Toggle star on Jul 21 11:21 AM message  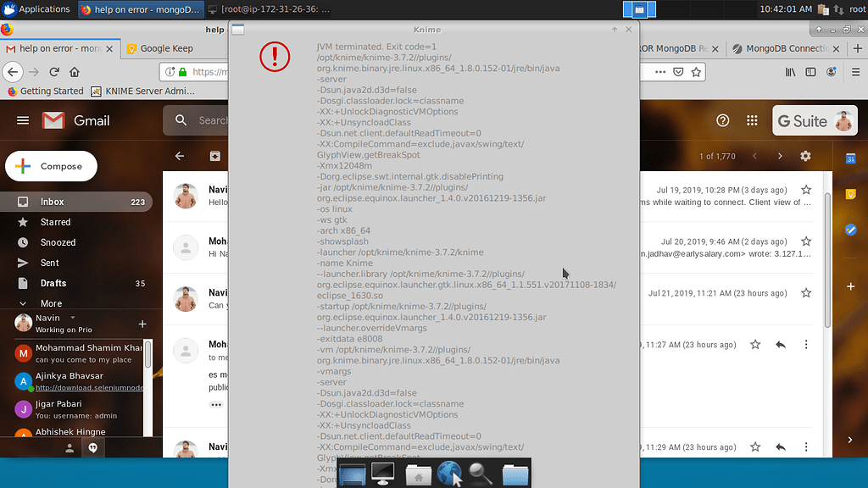click(x=806, y=293)
